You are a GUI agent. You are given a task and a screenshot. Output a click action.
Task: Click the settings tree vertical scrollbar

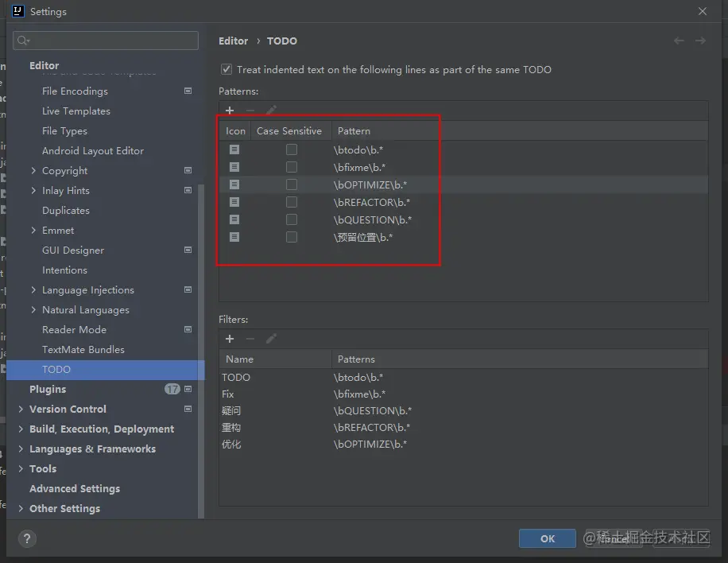[x=201, y=351]
